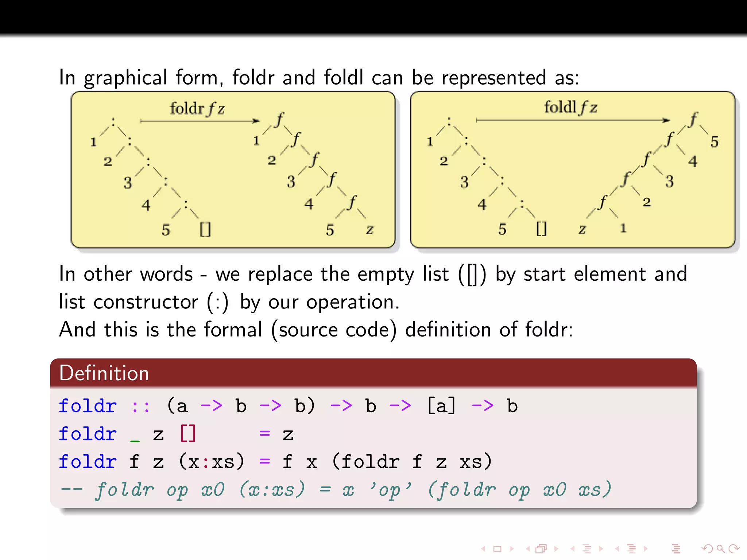Click the 'foldr f z (x:xs)' code line

pos(275,462)
